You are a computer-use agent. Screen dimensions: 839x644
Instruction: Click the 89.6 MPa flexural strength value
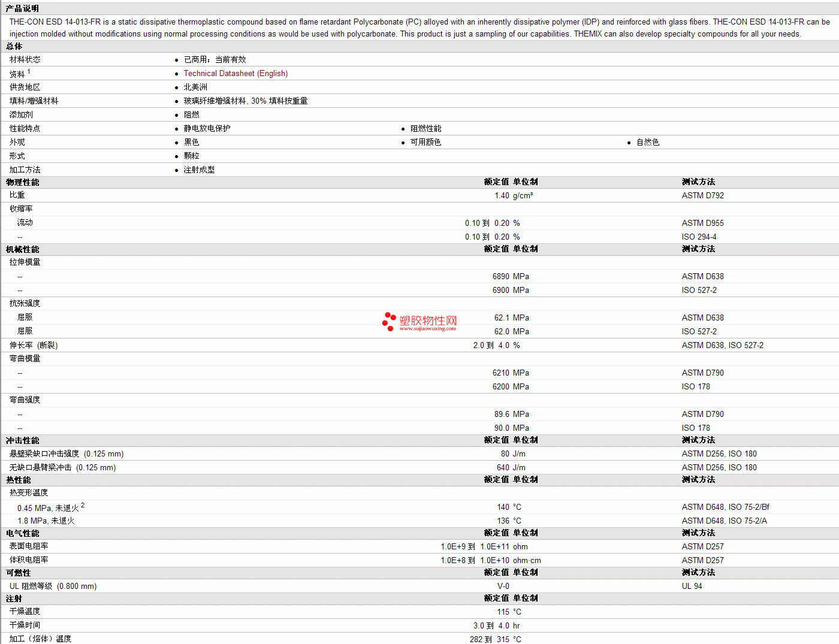pyautogui.click(x=512, y=414)
